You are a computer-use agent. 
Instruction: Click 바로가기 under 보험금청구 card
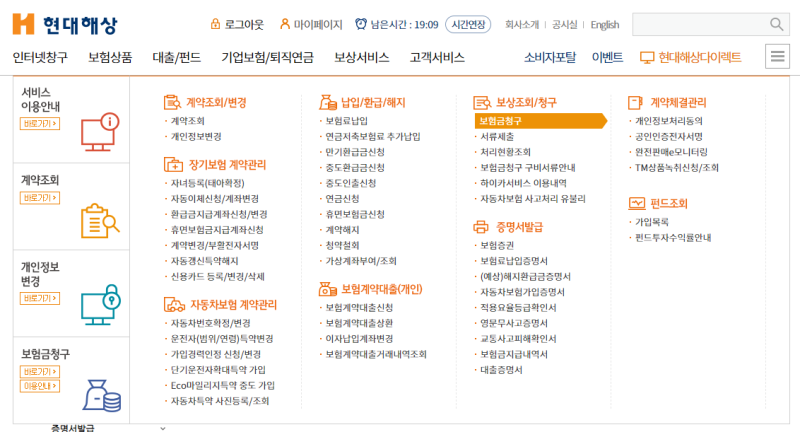point(40,371)
